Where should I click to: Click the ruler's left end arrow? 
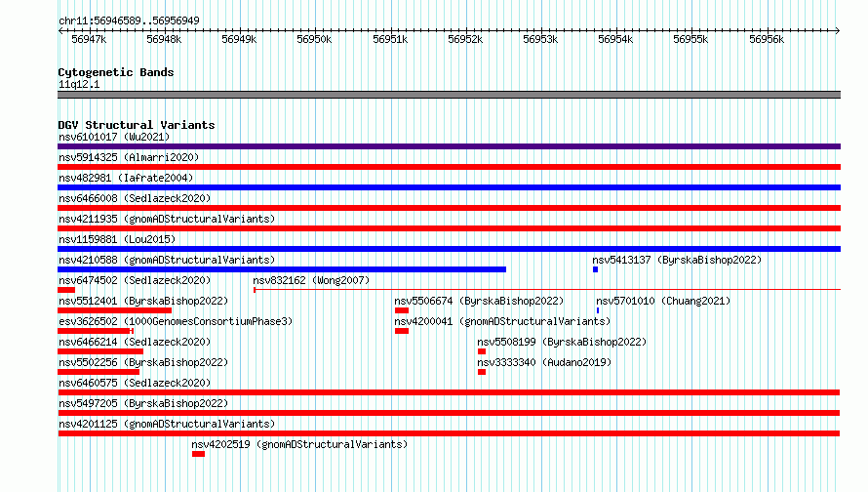click(60, 30)
